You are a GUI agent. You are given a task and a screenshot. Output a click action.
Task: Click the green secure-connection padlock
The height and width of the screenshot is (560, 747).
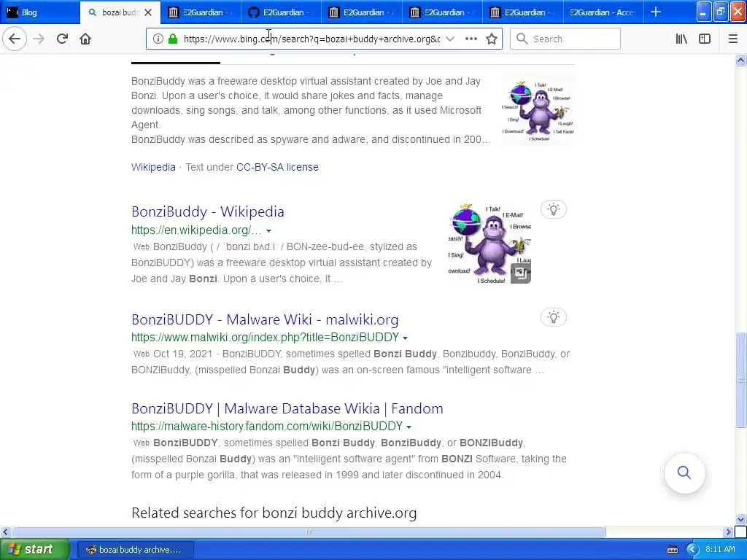coord(172,39)
